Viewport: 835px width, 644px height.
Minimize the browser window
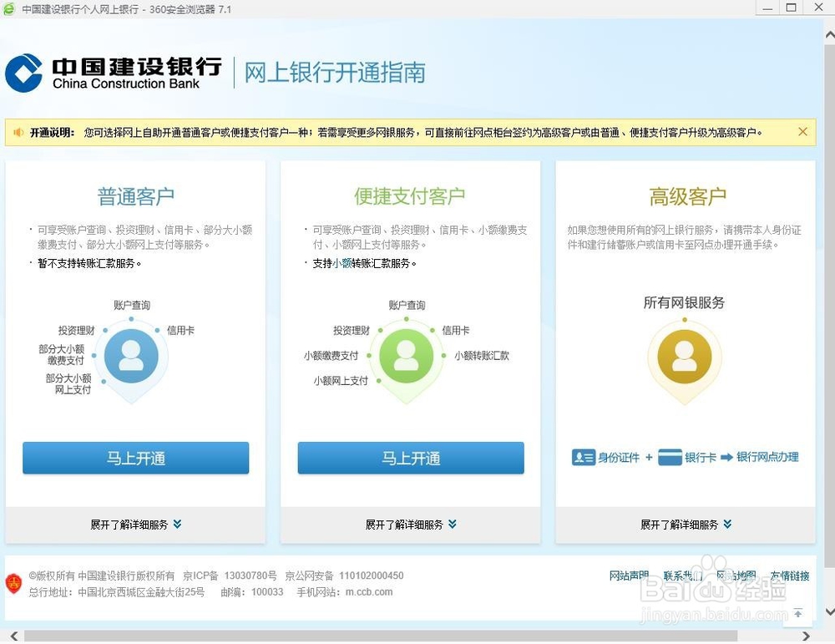[x=767, y=8]
